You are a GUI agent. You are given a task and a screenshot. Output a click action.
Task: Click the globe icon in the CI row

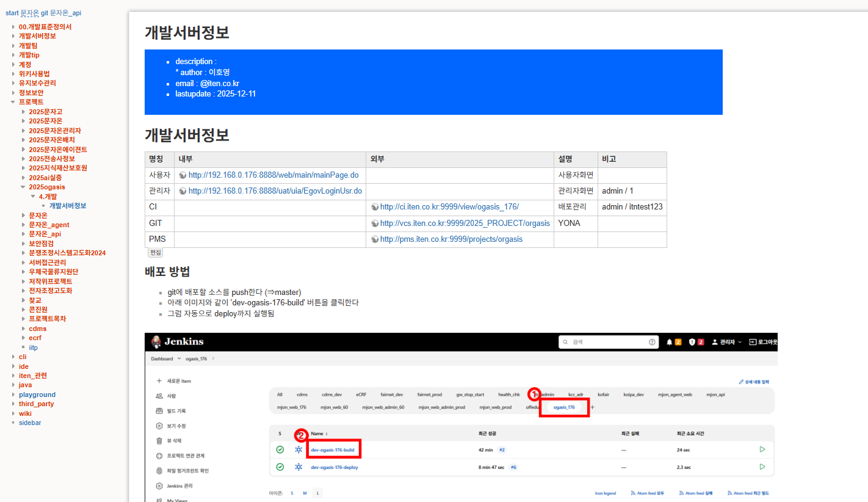coord(374,207)
